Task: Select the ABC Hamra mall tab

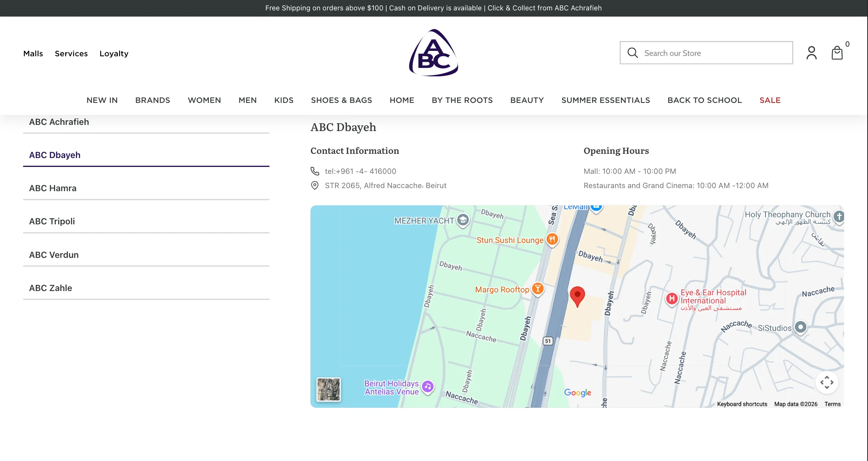Action: pyautogui.click(x=146, y=188)
